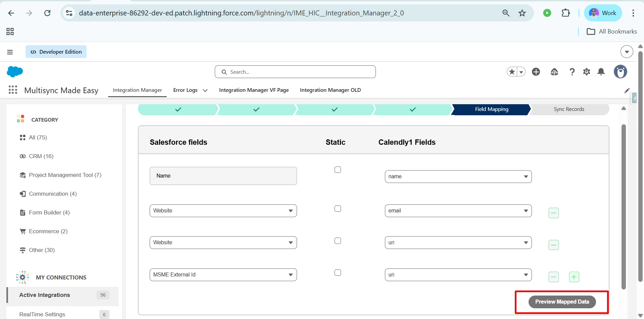Click the Favorites star icon

pyautogui.click(x=512, y=72)
